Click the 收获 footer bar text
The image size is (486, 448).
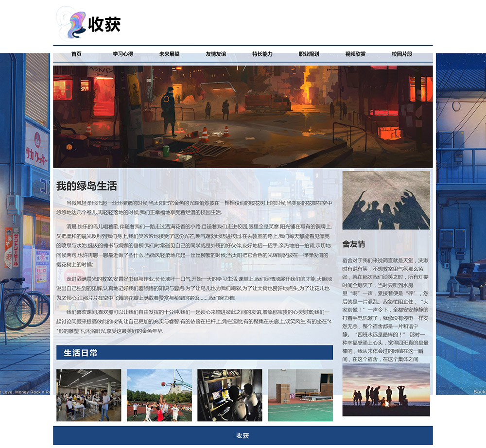243,435
